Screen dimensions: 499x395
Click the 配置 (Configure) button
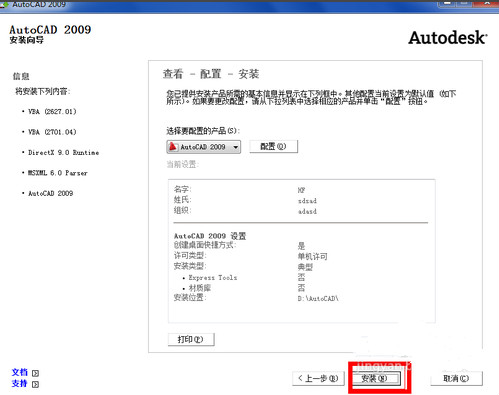pos(273,146)
